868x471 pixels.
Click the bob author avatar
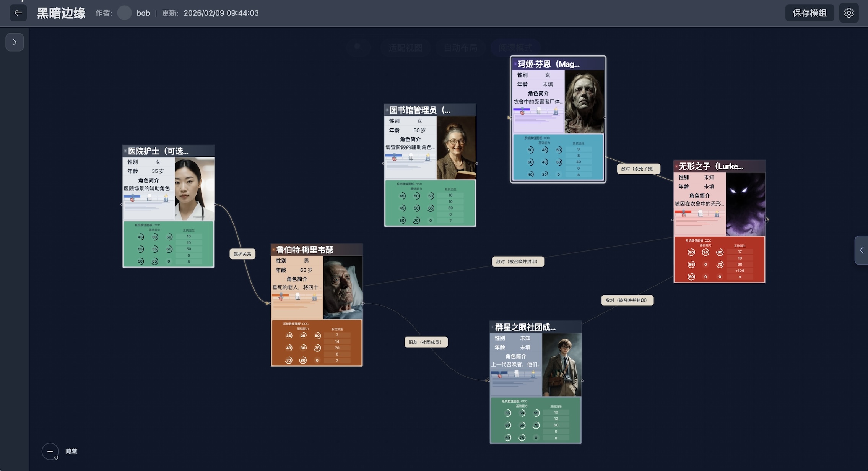click(x=124, y=13)
